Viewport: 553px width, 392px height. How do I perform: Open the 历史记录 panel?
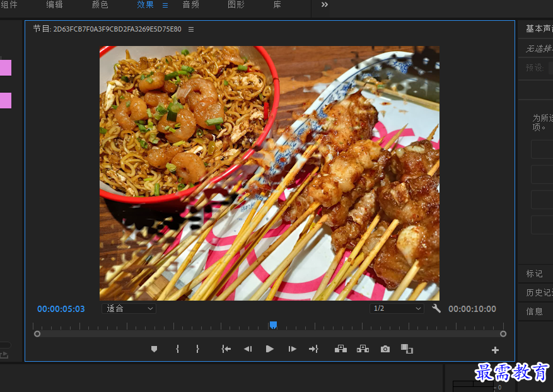539,292
